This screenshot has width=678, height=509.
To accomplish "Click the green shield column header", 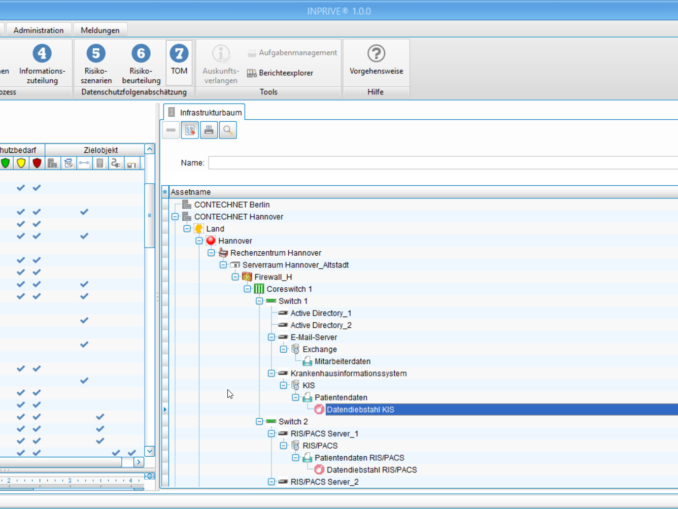I will pos(6,163).
